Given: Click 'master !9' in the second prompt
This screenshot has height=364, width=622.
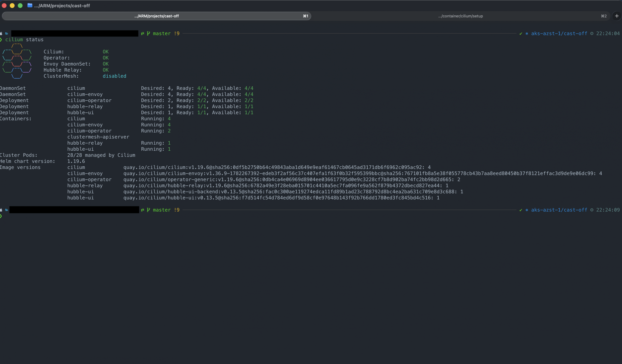Looking at the screenshot, I should click(166, 210).
